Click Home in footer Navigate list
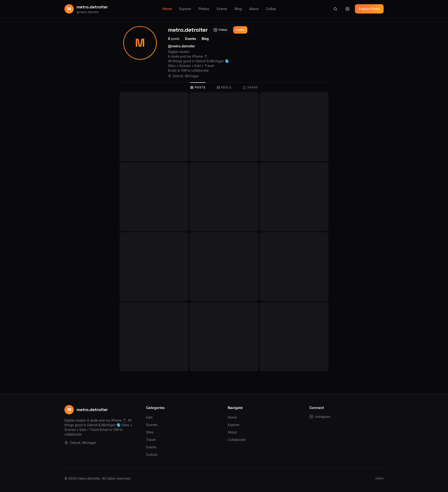This screenshot has height=492, width=448. tap(232, 417)
